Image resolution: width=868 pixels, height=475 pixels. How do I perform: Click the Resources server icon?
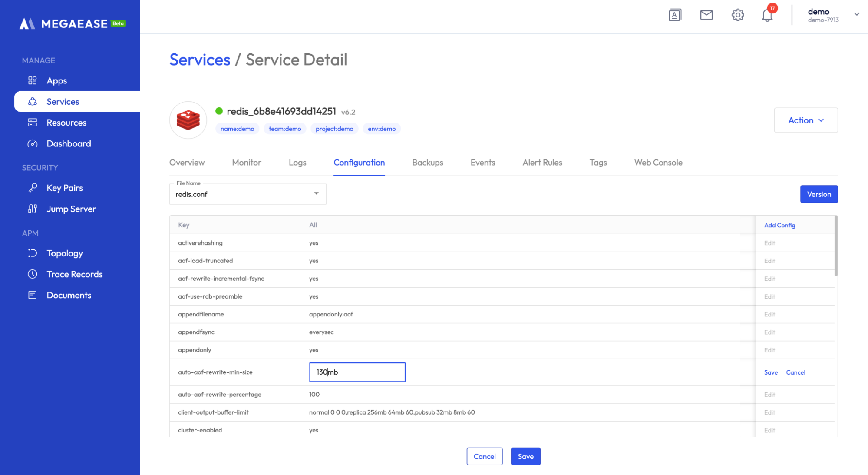[33, 123]
